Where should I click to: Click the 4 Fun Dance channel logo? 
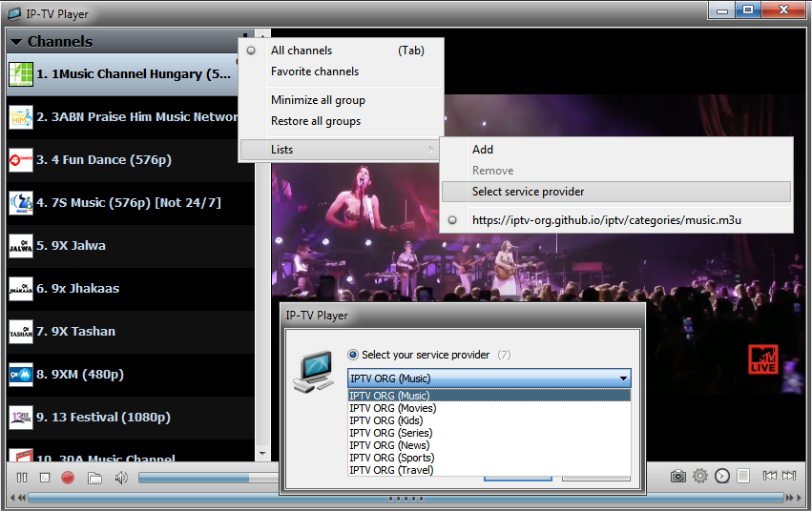pos(21,160)
